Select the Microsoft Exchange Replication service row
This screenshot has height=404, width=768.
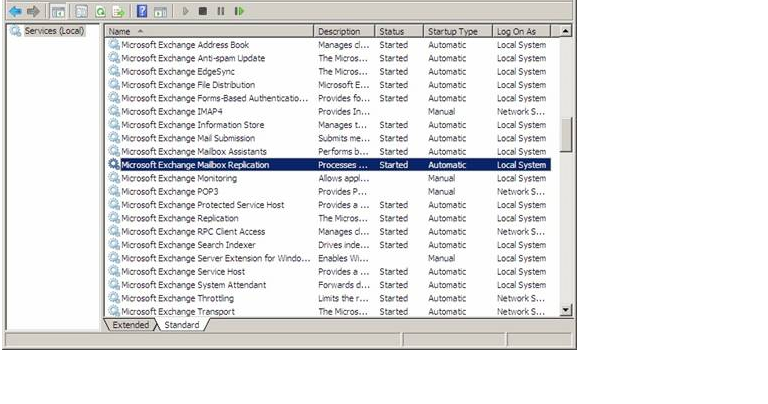coord(328,218)
